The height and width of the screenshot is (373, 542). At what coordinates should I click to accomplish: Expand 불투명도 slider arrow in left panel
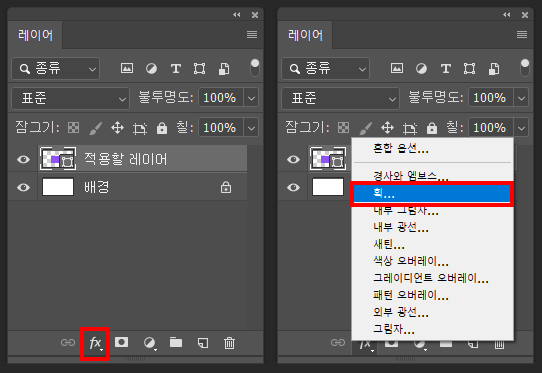[251, 98]
